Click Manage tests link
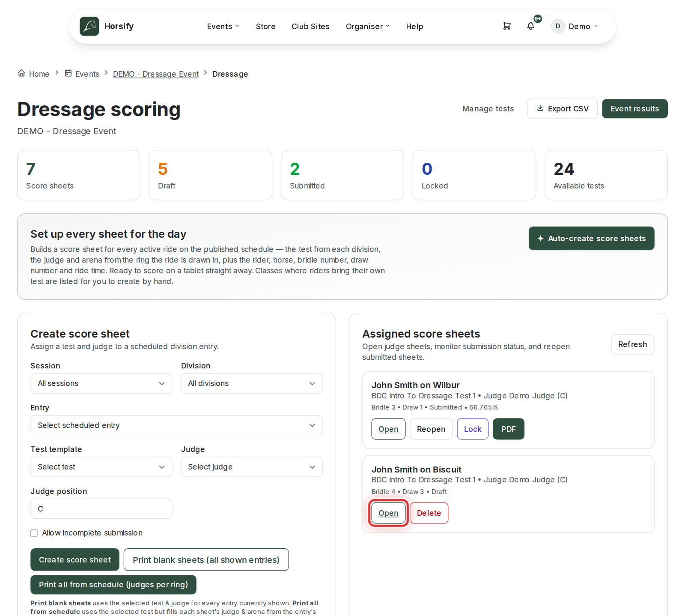Viewport: 685px width, 616px height. click(488, 109)
